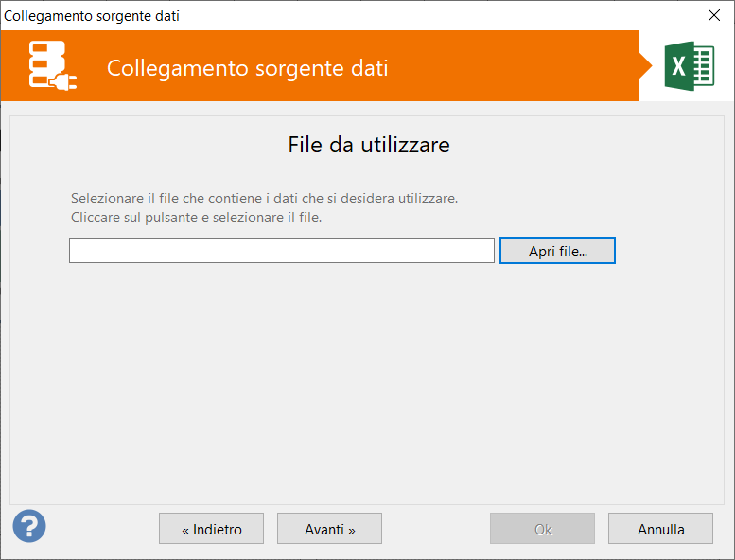
Task: Click orange banner left of the database icon
Action: coord(13,66)
